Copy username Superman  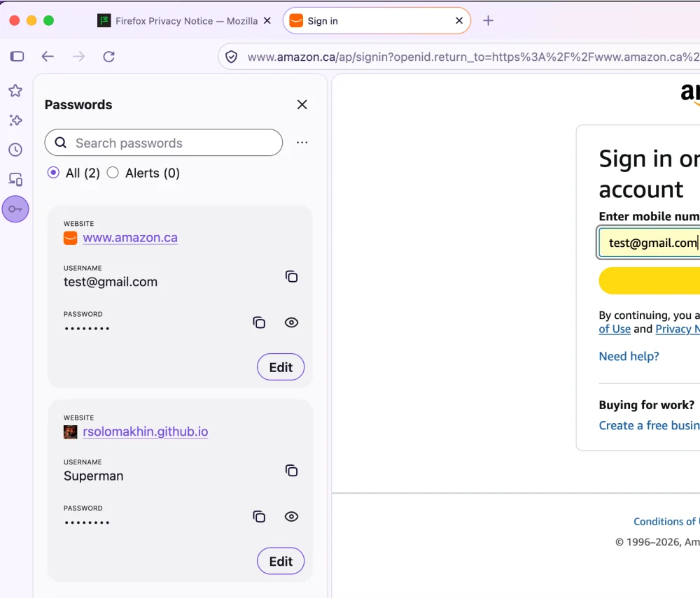click(x=291, y=471)
